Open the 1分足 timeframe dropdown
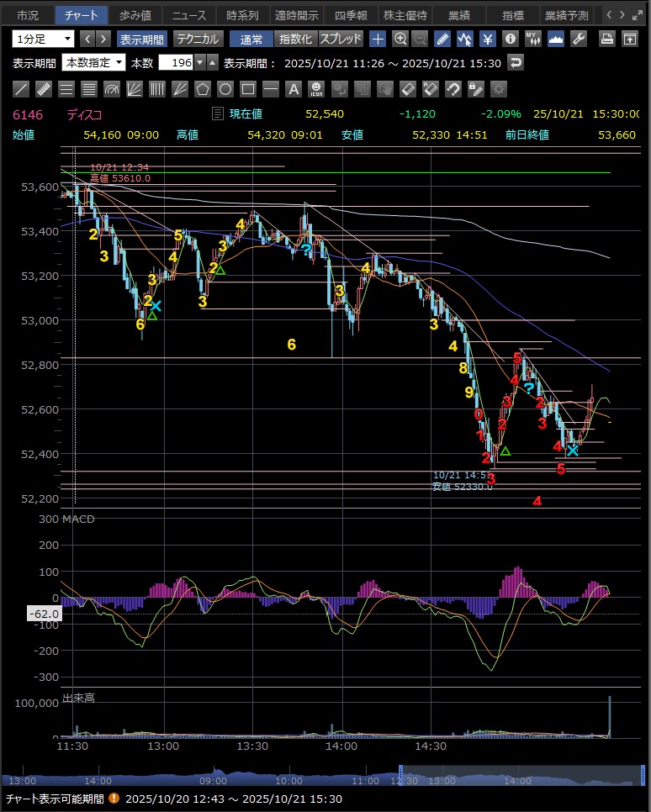Screen dimensions: 651x812 tap(43, 39)
